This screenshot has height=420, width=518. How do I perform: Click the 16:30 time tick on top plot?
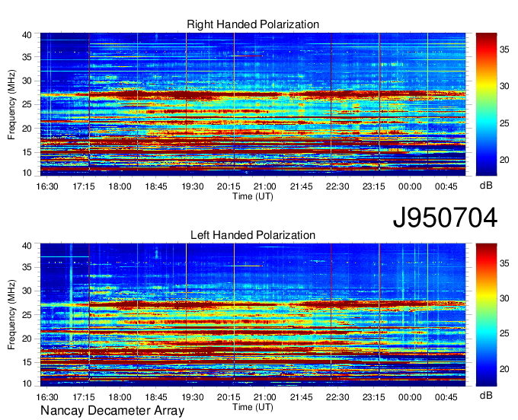[47, 186]
